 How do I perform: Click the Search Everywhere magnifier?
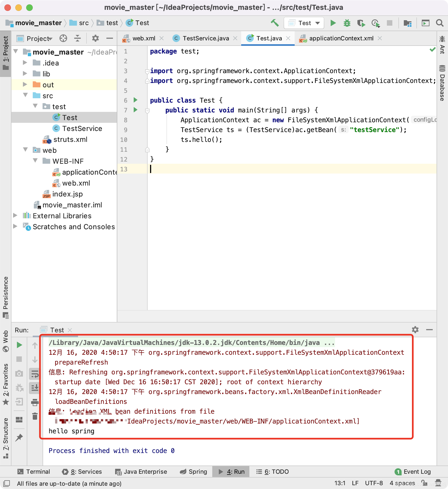(440, 23)
